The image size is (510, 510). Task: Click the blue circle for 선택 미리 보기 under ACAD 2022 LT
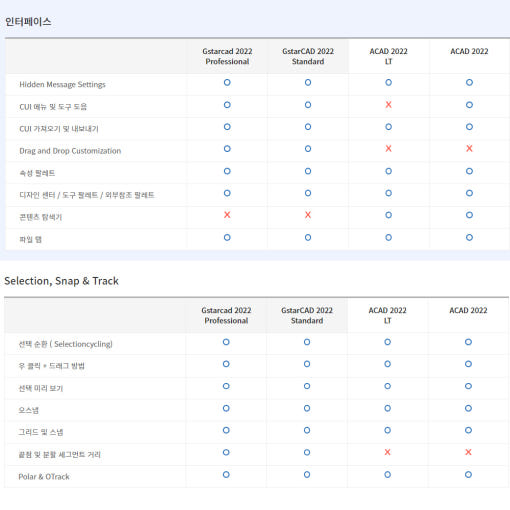click(x=387, y=386)
